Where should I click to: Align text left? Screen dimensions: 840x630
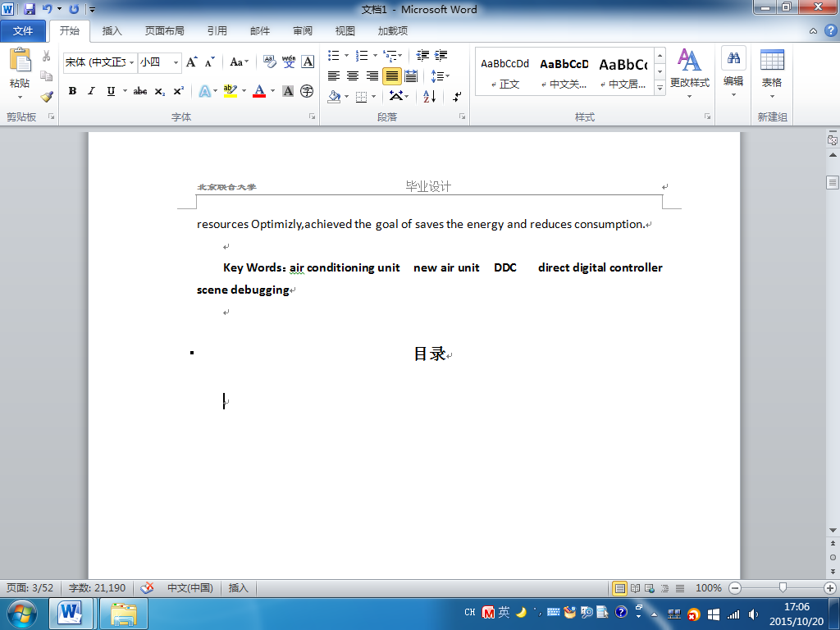334,76
